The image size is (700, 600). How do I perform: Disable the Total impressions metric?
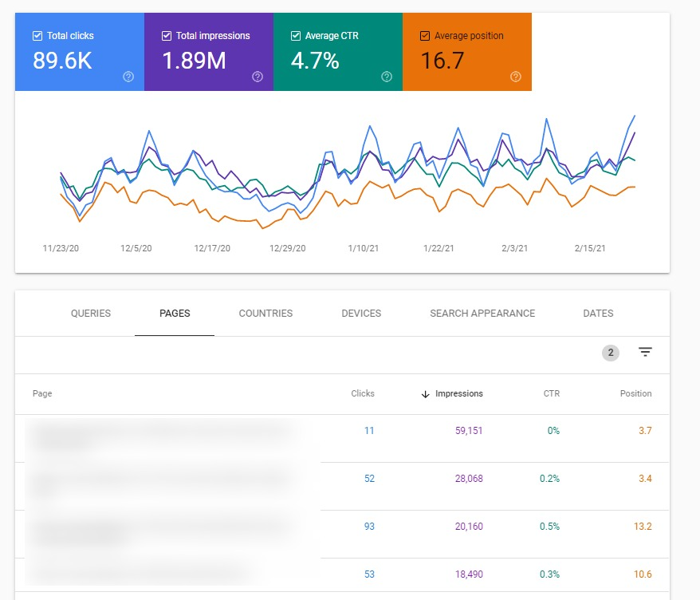[x=166, y=35]
